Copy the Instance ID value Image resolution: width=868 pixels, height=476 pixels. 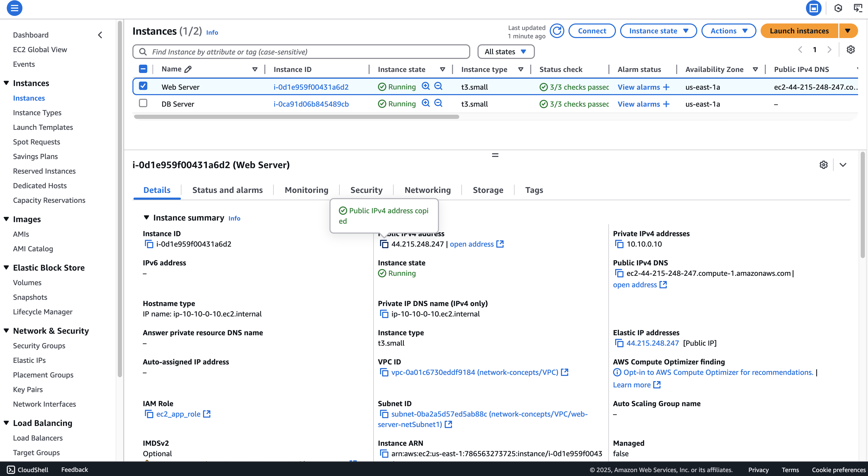pos(149,244)
